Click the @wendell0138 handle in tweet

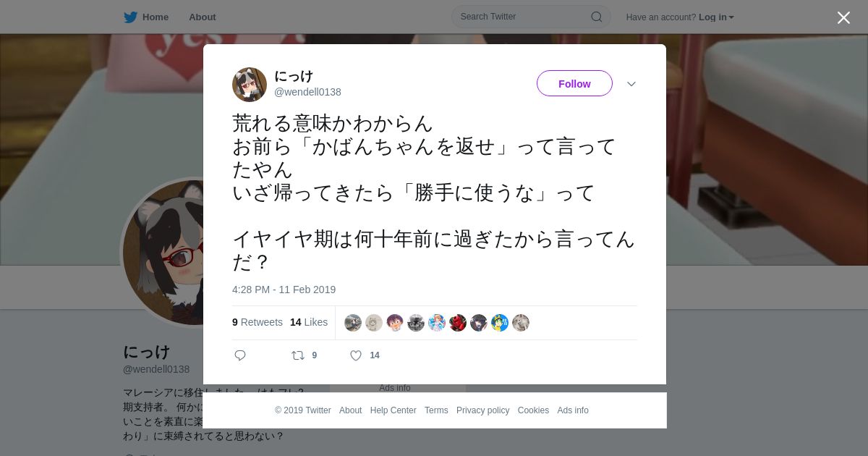(x=307, y=92)
